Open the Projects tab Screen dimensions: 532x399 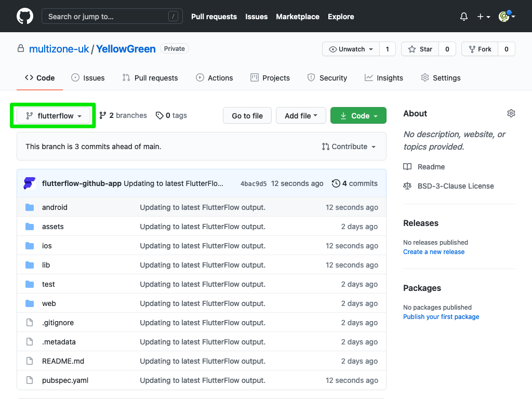[270, 78]
